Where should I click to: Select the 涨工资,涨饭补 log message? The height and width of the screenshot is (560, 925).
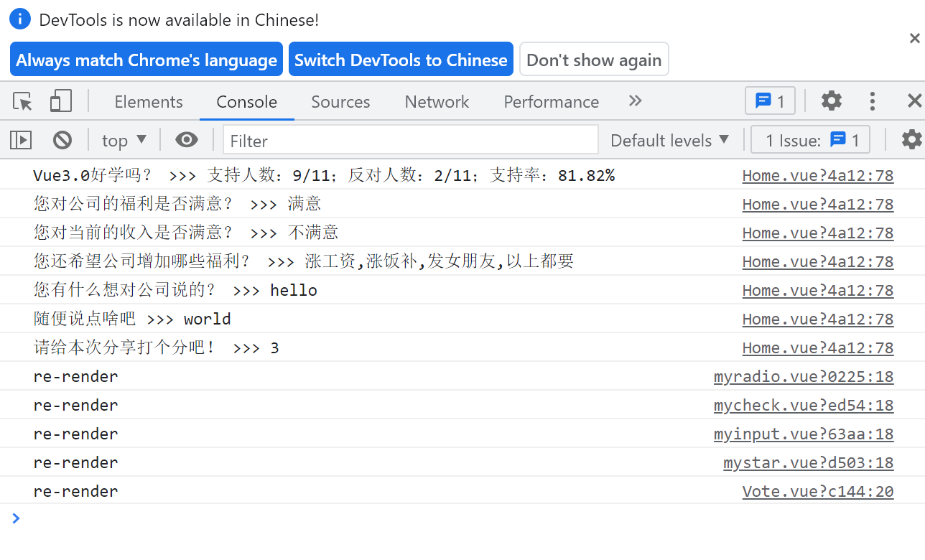(304, 261)
